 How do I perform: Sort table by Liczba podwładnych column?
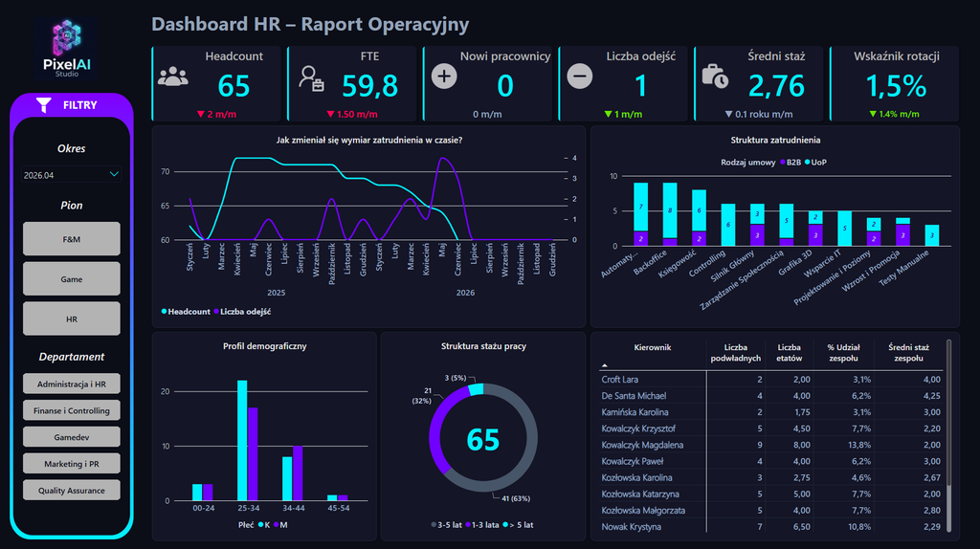pos(736,353)
